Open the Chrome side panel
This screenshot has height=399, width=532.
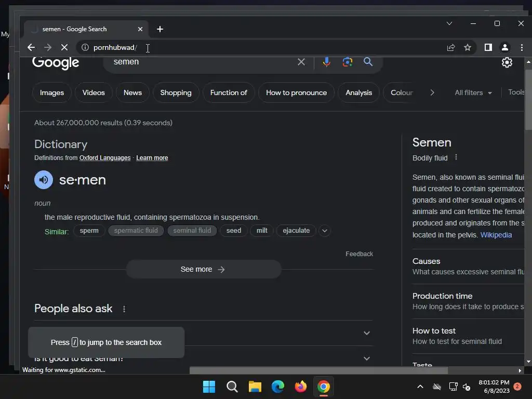click(488, 47)
